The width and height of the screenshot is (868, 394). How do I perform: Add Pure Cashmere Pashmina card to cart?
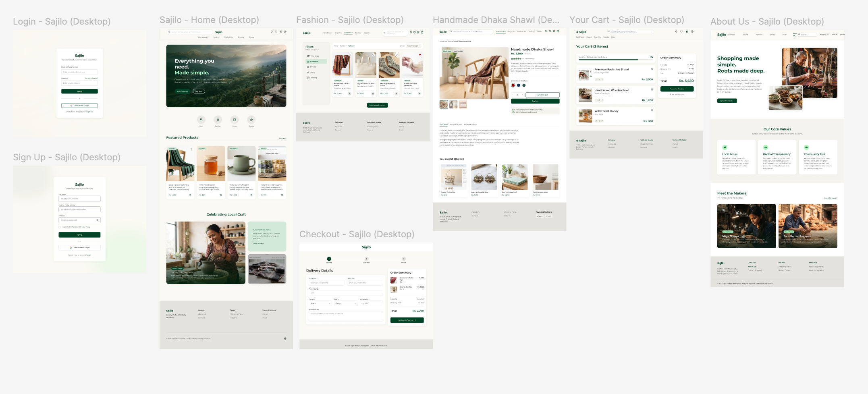click(419, 93)
